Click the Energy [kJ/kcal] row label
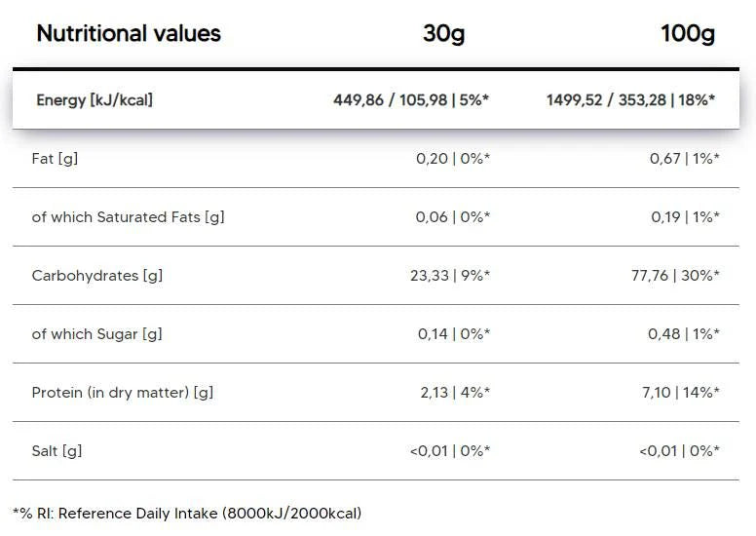Image resolution: width=756 pixels, height=536 pixels. (x=94, y=99)
